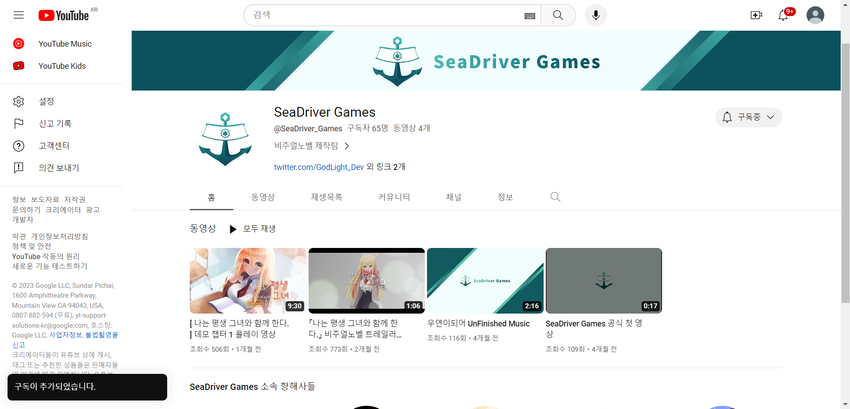The width and height of the screenshot is (850, 409).
Task: Switch to the 커뮤니티 tab
Action: (394, 197)
